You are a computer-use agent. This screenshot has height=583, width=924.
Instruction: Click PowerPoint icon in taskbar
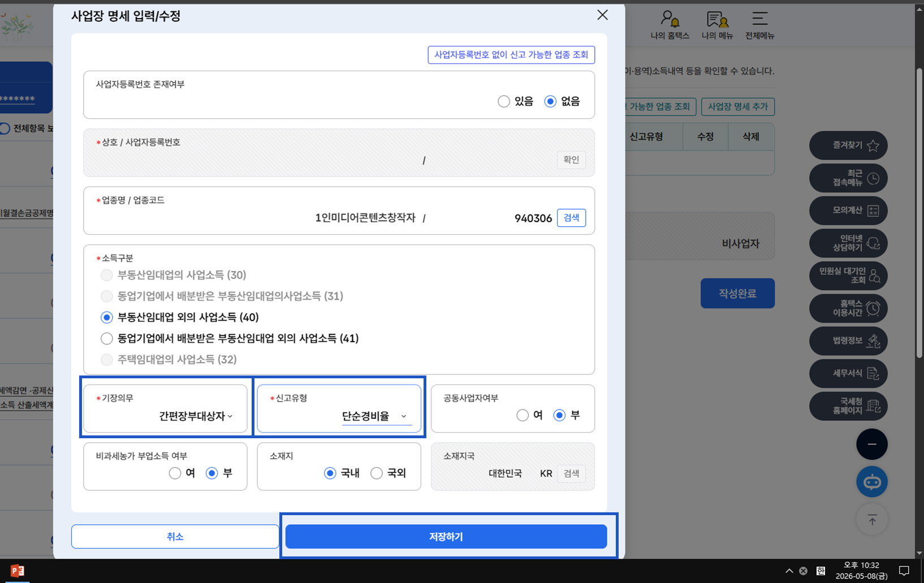(x=18, y=571)
